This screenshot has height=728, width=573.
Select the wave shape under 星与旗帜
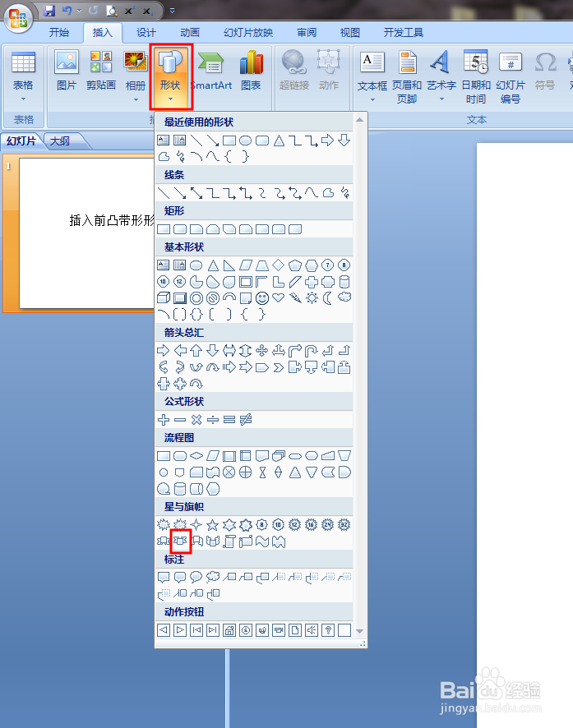262,541
